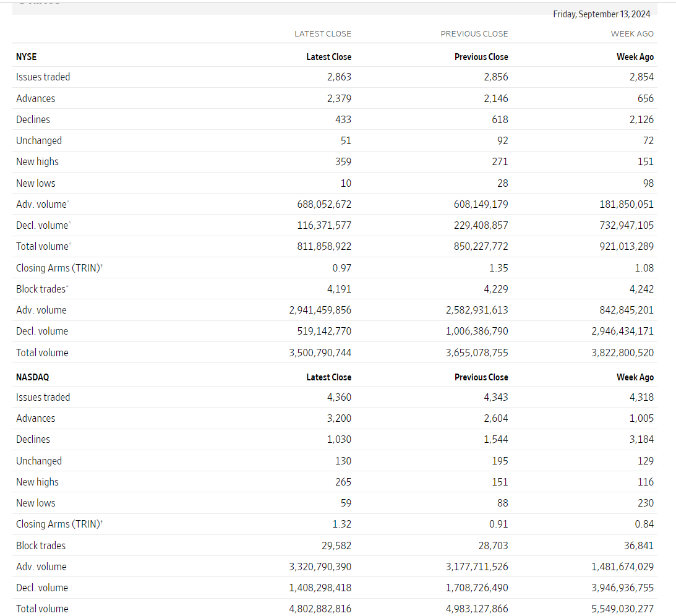Click NASDAQ Closing Arms latest 1.32
The image size is (676, 616).
pyautogui.click(x=342, y=524)
